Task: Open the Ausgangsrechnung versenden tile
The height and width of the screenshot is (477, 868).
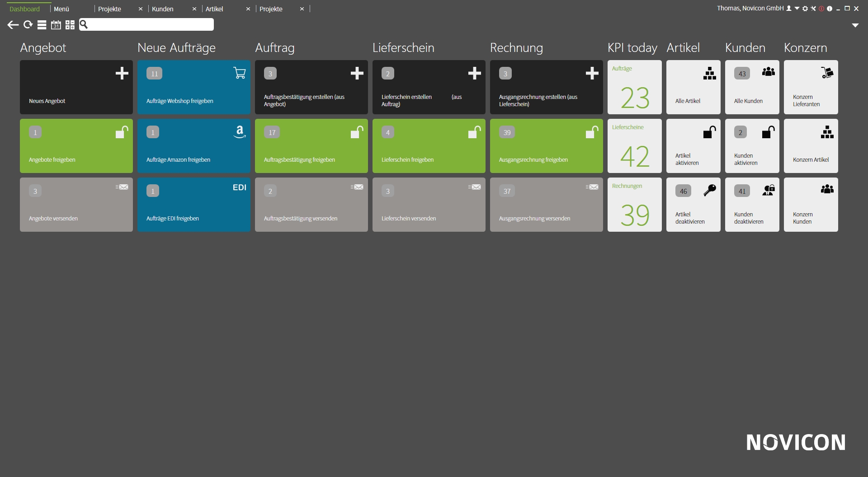Action: pos(547,205)
